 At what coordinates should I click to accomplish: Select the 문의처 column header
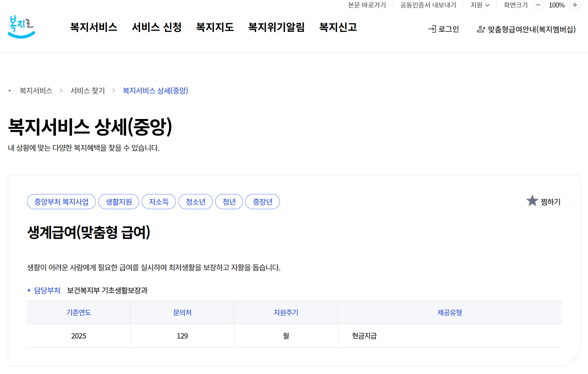[x=182, y=312]
